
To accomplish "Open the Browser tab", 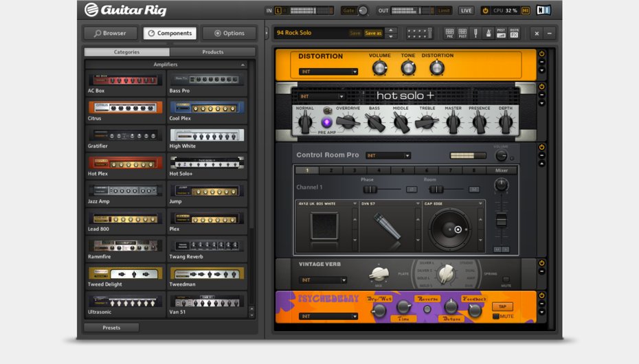I will pos(111,33).
